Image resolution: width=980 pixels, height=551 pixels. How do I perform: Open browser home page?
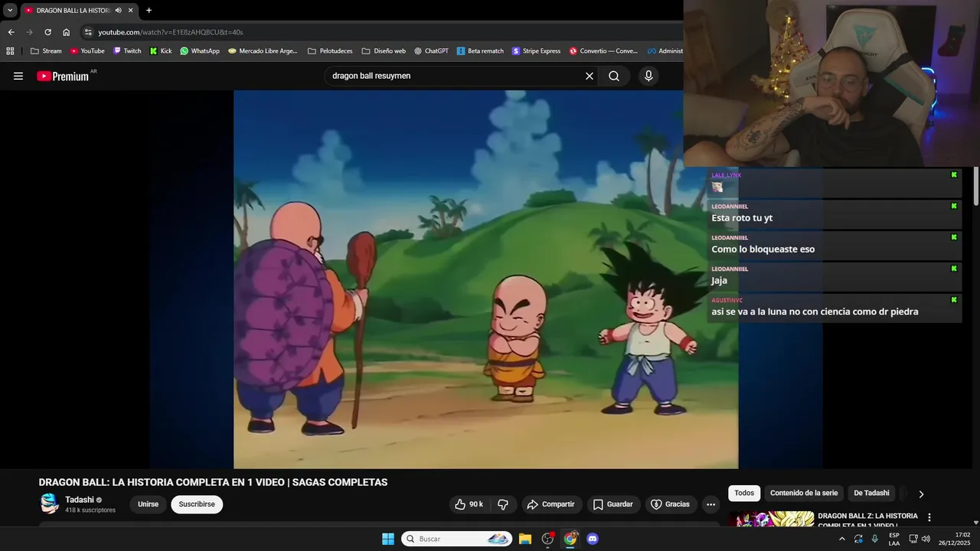coord(66,32)
